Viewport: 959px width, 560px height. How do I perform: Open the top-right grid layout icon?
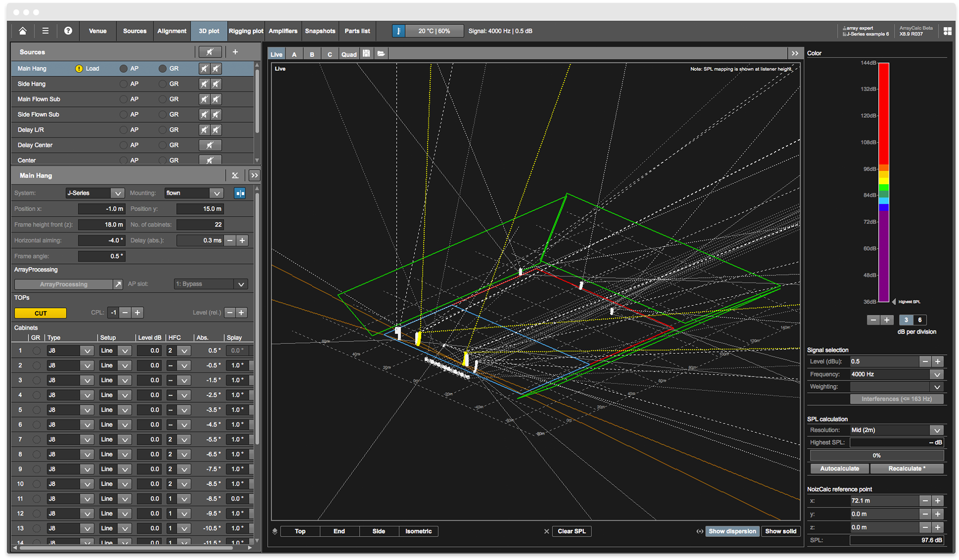click(947, 31)
